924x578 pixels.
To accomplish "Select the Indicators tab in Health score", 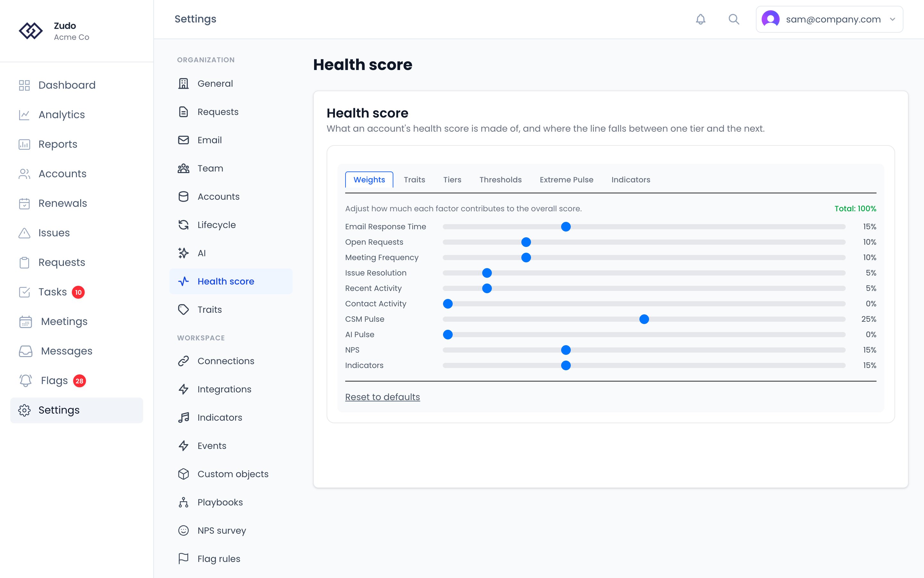I will pos(630,180).
